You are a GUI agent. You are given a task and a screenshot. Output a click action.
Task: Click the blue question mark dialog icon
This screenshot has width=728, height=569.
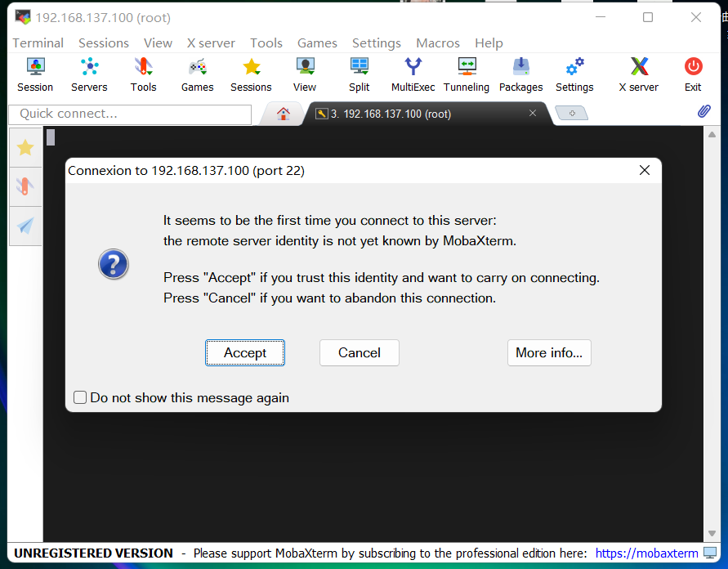coord(114,264)
